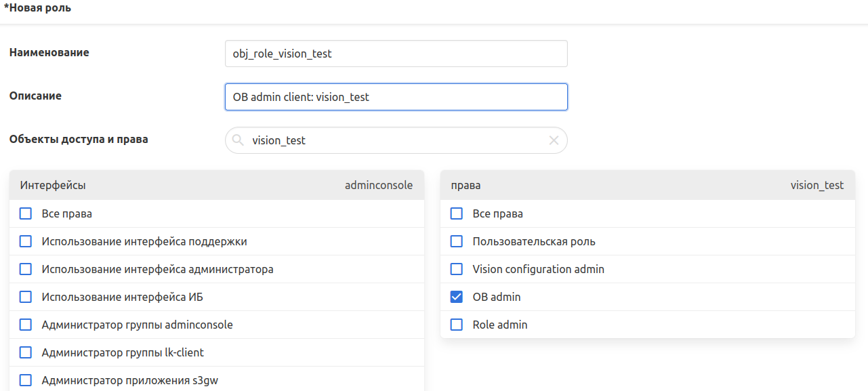Click the Новая роль page title

coord(38,9)
